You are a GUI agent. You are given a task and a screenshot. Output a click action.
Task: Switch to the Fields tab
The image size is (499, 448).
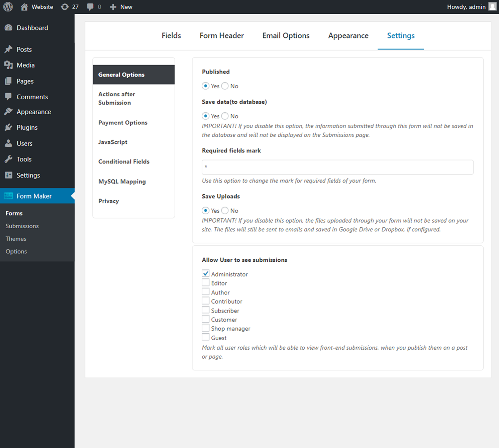[171, 36]
